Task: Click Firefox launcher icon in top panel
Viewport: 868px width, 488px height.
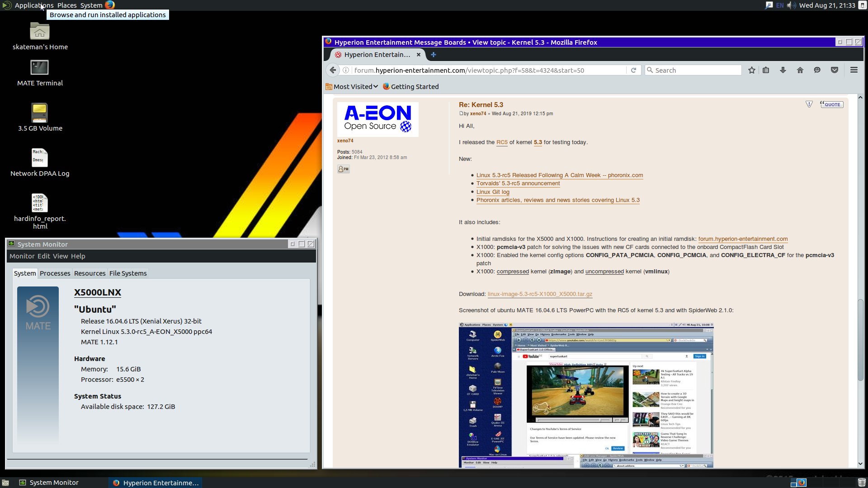Action: click(x=110, y=5)
